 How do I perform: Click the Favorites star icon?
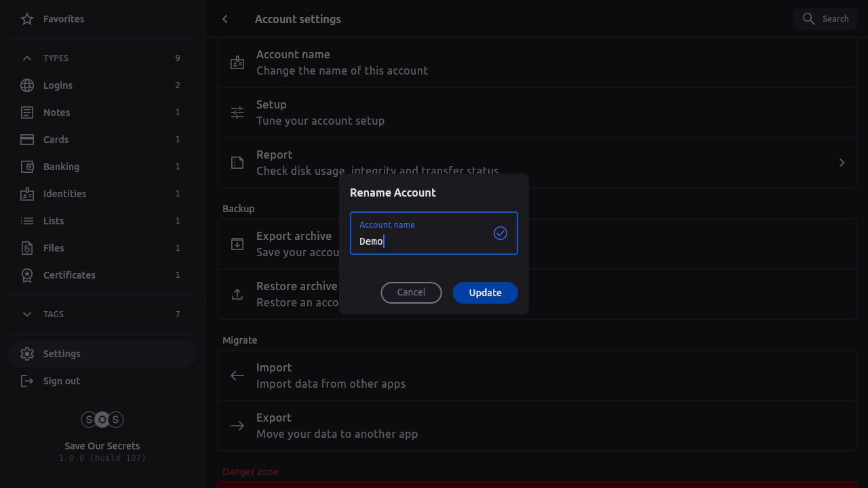tap(27, 19)
